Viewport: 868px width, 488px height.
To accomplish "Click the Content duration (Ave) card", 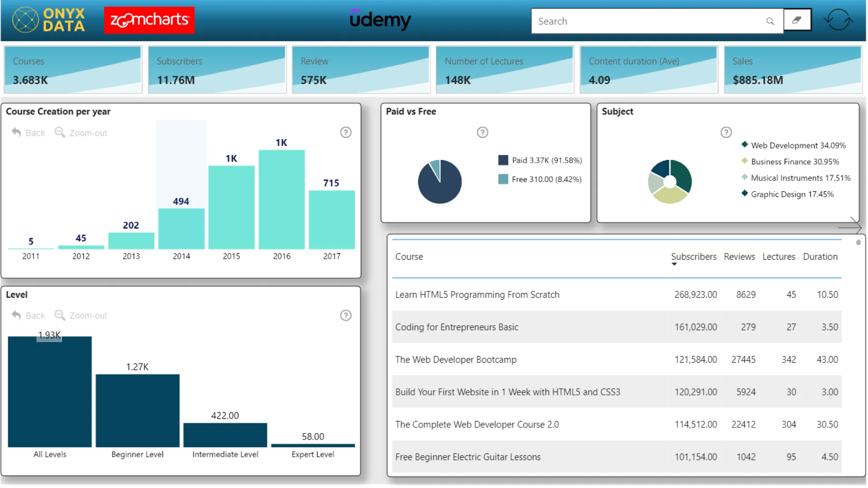I will (x=649, y=70).
